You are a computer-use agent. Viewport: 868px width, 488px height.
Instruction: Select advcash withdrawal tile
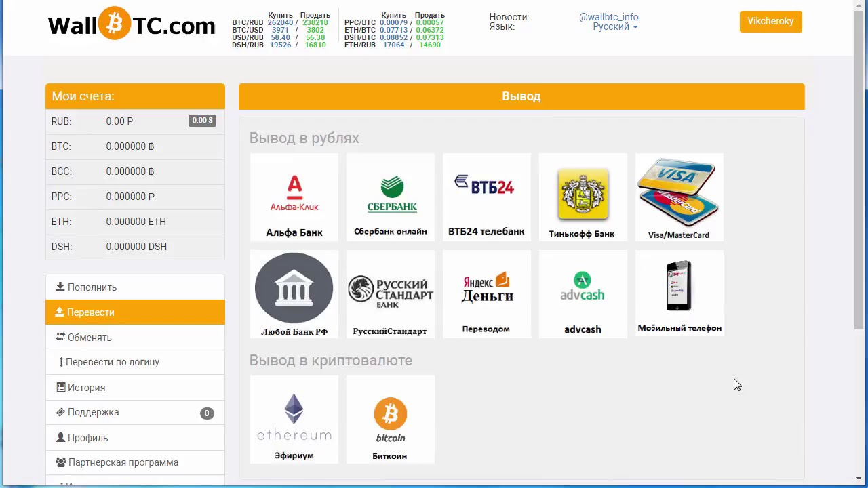coord(583,294)
